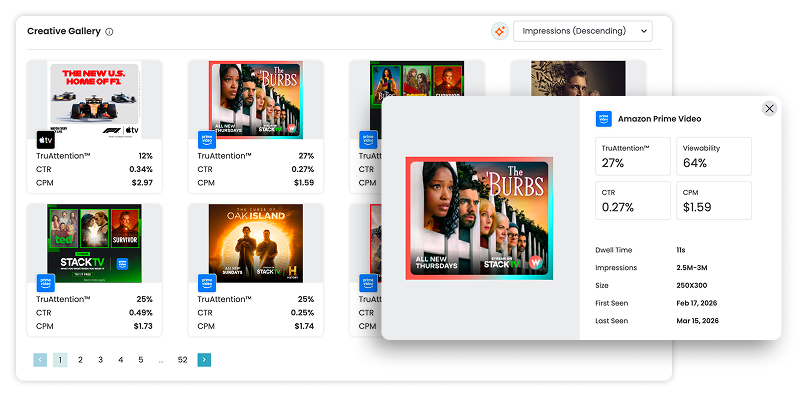The height and width of the screenshot is (400, 800).
Task: Jump to page 52 in pagination
Action: [x=183, y=360]
